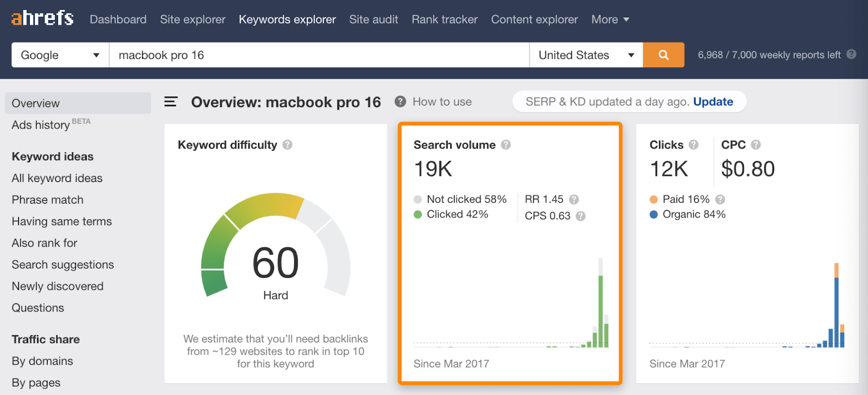Go to Dashboard in top navigation
868x395 pixels.
118,20
